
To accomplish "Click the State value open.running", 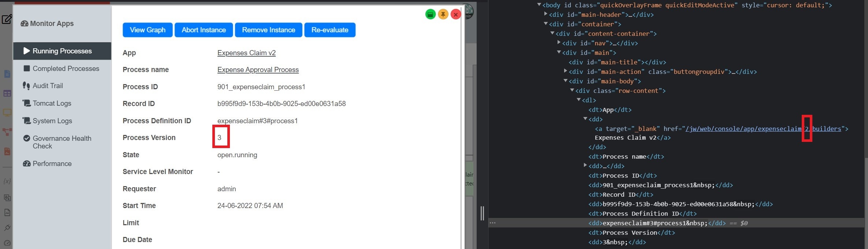I will tap(237, 155).
